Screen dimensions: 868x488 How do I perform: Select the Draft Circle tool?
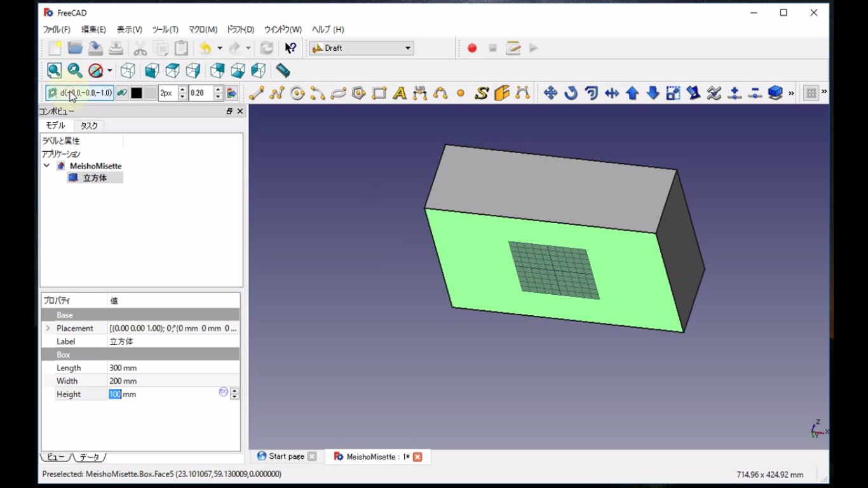pos(297,93)
